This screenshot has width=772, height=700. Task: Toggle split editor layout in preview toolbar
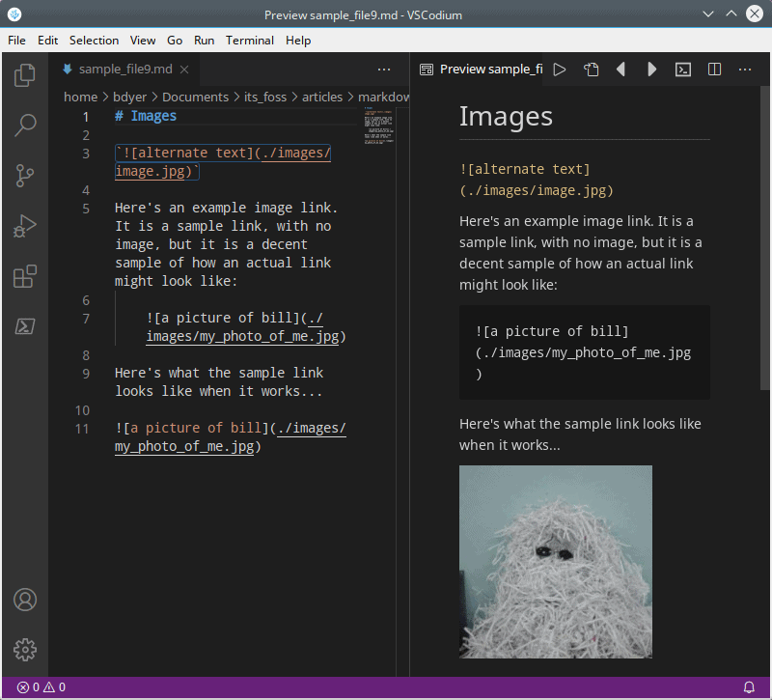tap(714, 70)
